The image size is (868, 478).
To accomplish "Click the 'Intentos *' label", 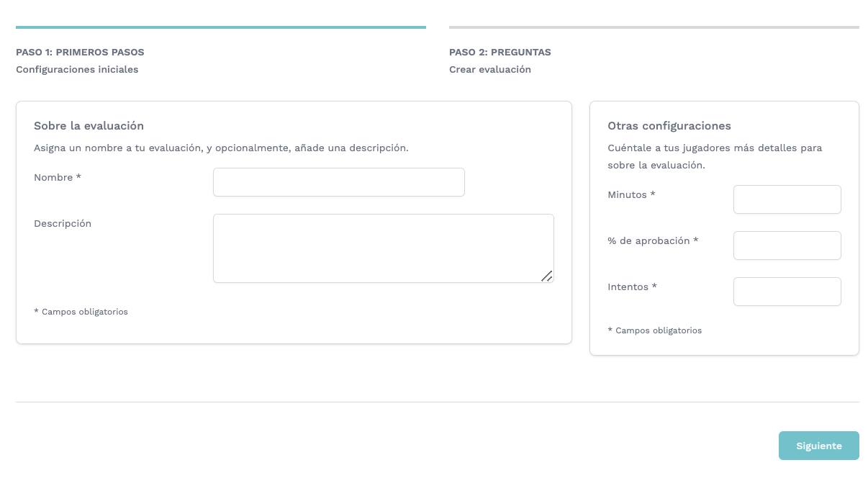I will click(x=632, y=287).
